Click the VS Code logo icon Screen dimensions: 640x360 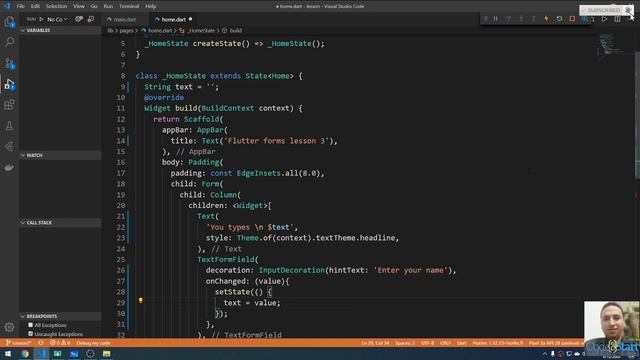(x=7, y=6)
